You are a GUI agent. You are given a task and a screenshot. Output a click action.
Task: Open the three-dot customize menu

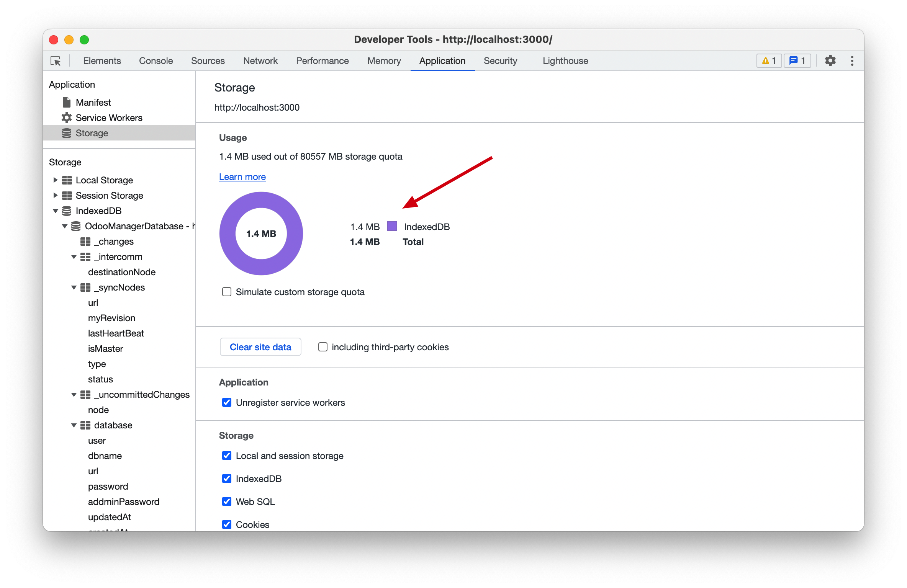point(852,61)
